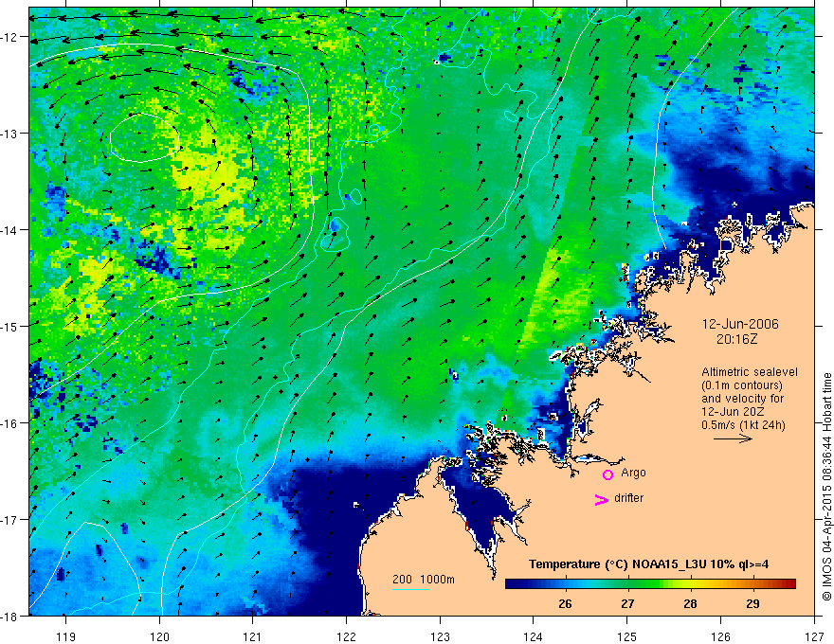The image size is (834, 644).
Task: Click the longitude axis label "124"
Action: coord(534,636)
